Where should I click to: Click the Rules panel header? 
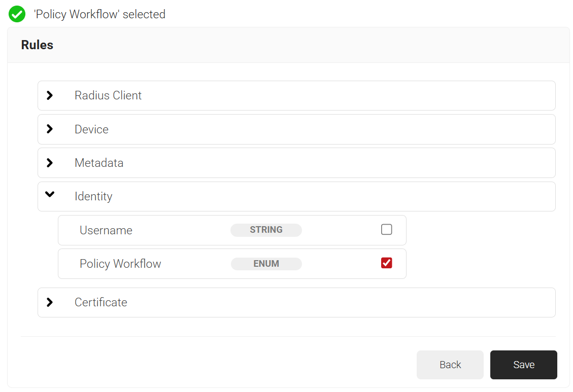(37, 45)
